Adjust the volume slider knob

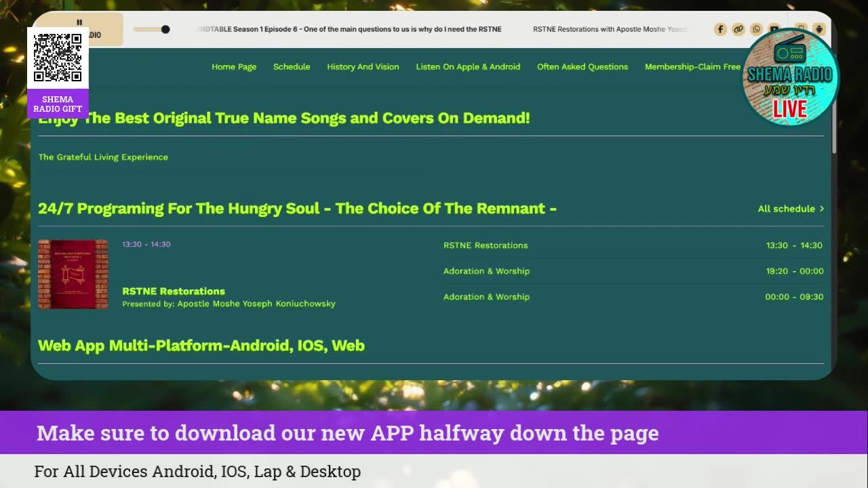coord(165,29)
